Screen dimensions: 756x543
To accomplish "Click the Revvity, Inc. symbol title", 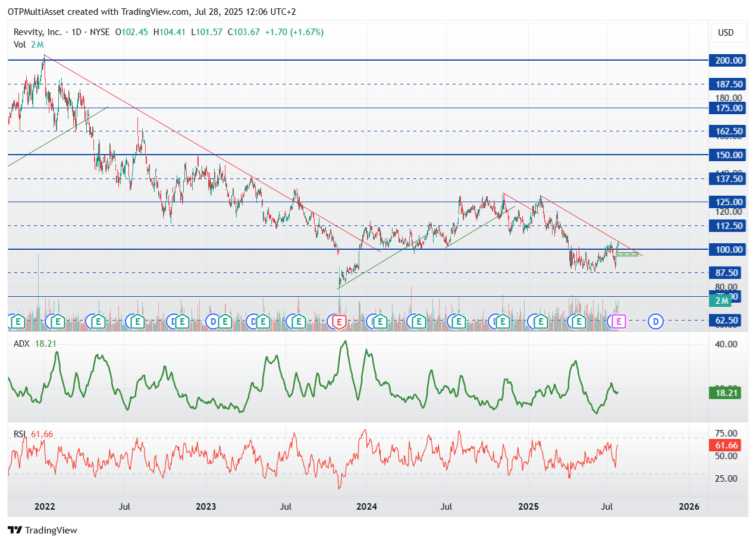I will click(36, 32).
